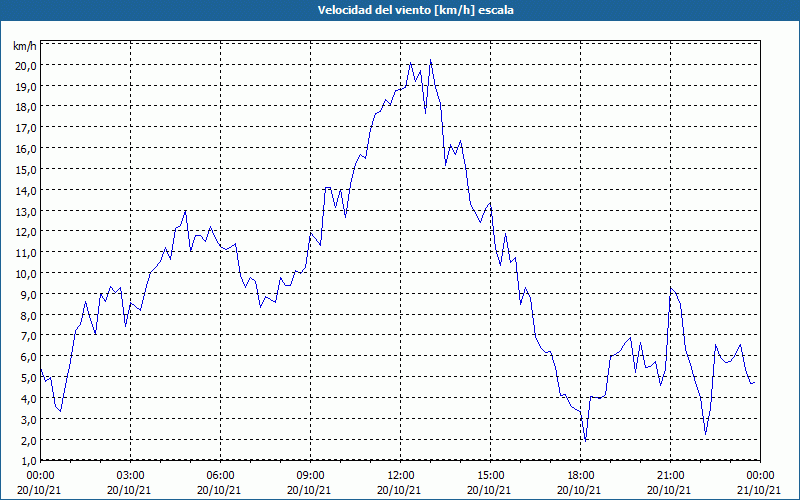Select the '21:00' x-axis time label
The image size is (800, 500).
670,476
